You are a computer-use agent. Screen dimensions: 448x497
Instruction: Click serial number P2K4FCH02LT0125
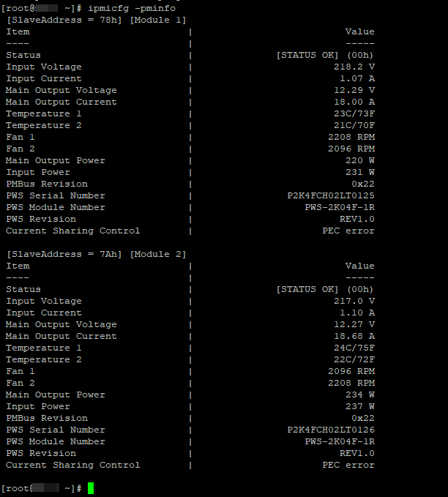[x=331, y=195]
